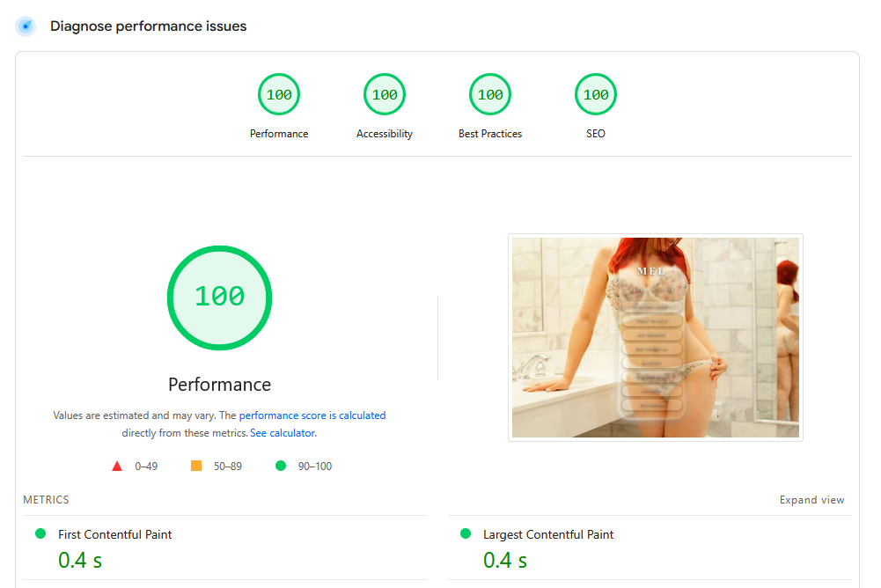This screenshot has height=588, width=881.
Task: Open the Best Practices score gauge
Action: (490, 95)
